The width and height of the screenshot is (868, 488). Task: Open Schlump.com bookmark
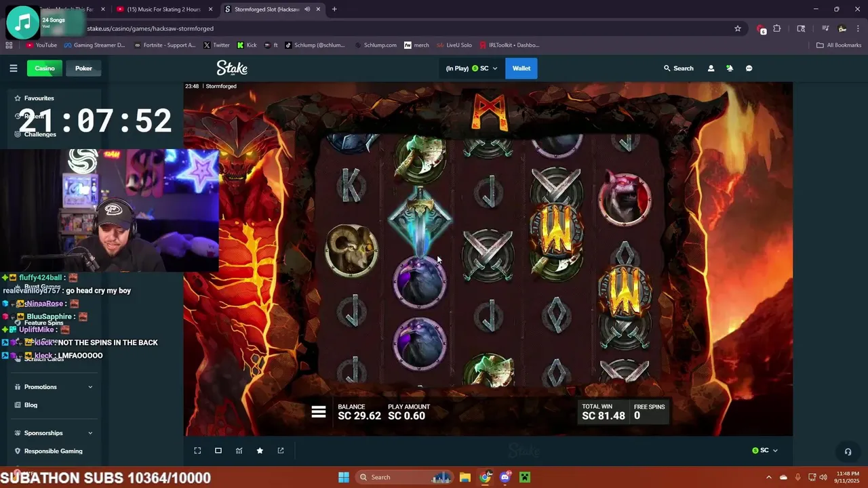coord(375,45)
